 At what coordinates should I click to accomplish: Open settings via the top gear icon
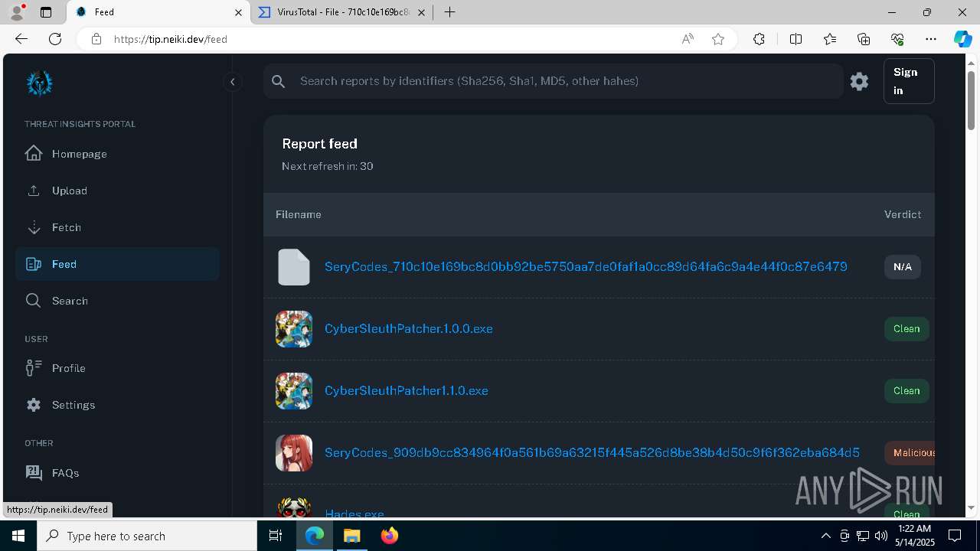859,81
